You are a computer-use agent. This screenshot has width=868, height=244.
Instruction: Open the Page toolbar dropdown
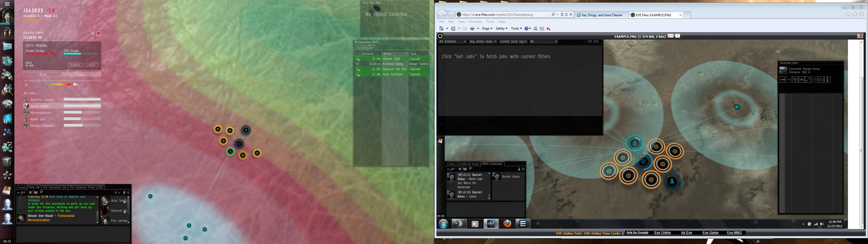[487, 29]
